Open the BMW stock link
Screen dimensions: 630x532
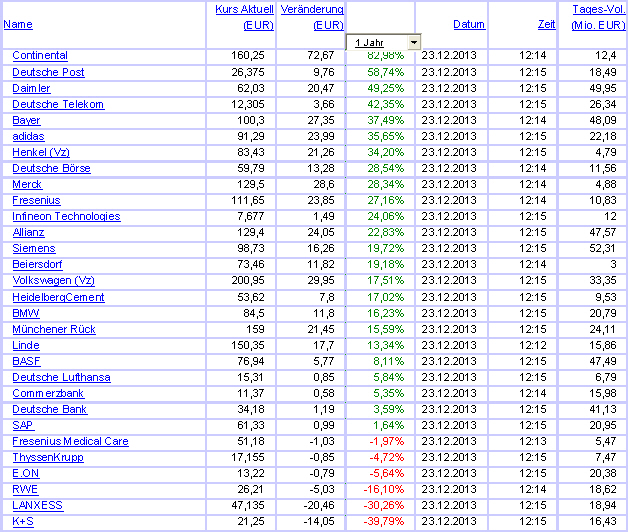click(x=26, y=313)
